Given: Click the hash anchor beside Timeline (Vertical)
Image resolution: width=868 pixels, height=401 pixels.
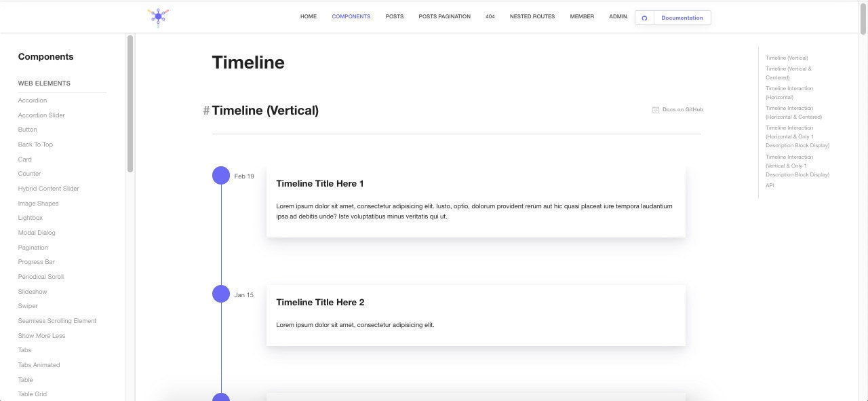Looking at the screenshot, I should [206, 110].
